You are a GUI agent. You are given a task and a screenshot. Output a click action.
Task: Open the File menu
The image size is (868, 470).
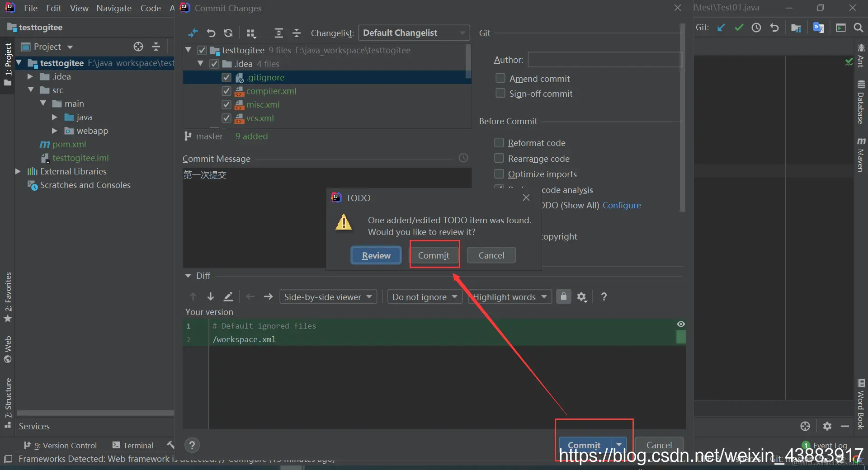pos(31,8)
